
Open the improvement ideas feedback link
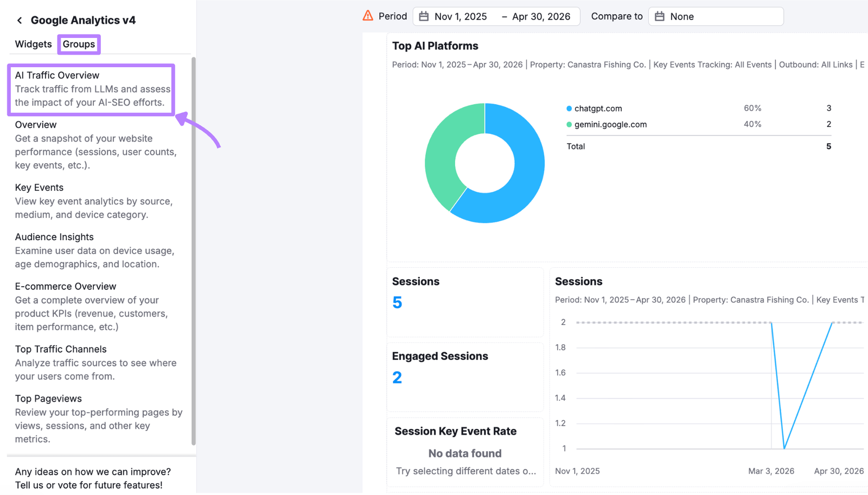pyautogui.click(x=93, y=479)
